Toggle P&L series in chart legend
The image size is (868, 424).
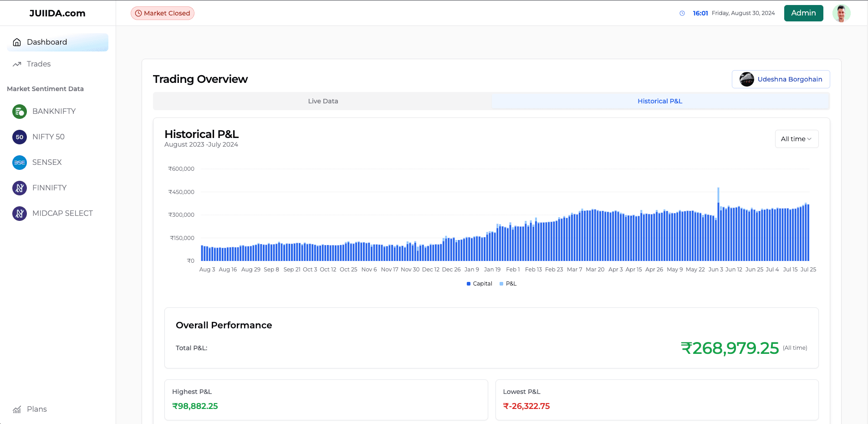coord(508,284)
